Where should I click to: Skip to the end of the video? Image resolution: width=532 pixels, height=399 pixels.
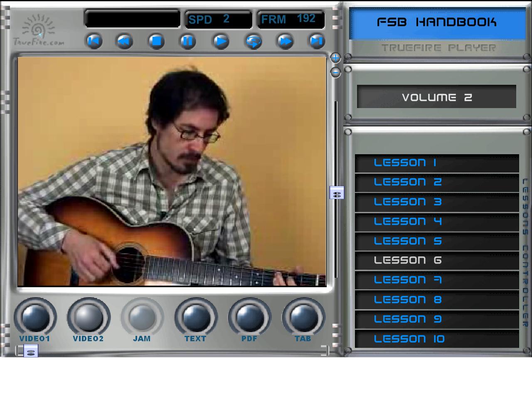click(317, 41)
